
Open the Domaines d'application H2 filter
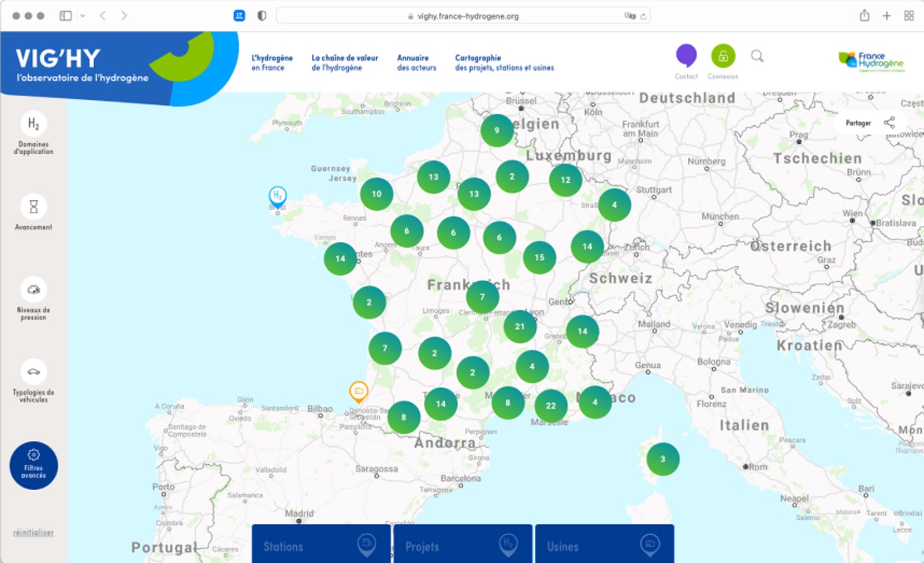[33, 124]
